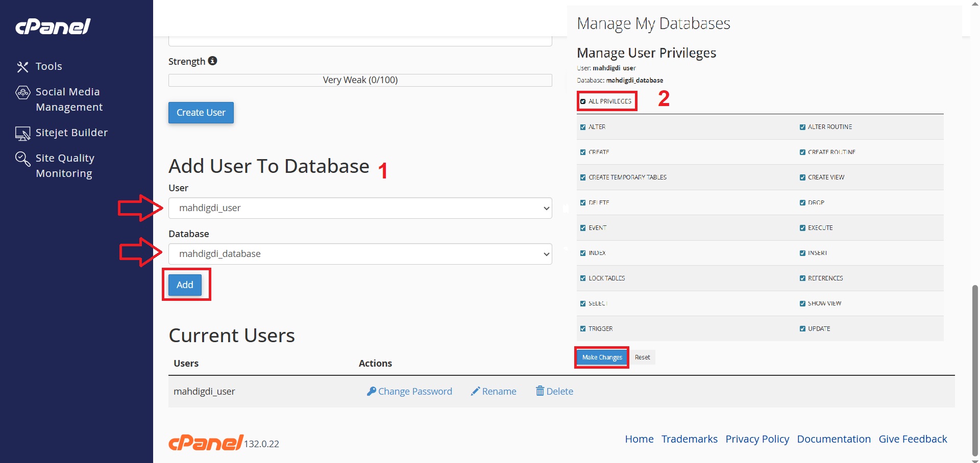Screen dimensions: 980x463
Task: Toggle the TRIGGER privilege checkbox
Action: point(583,329)
